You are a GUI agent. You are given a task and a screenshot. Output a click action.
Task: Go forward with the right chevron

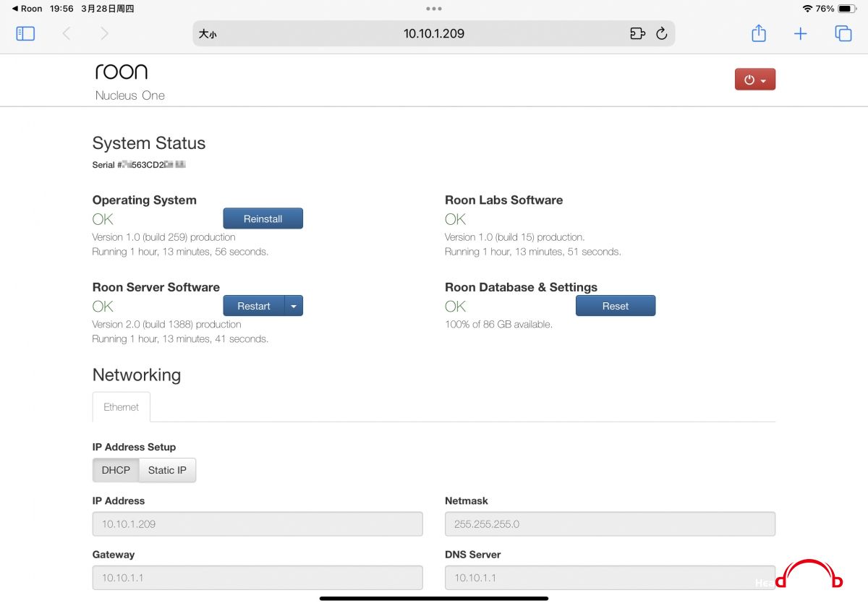tap(104, 33)
